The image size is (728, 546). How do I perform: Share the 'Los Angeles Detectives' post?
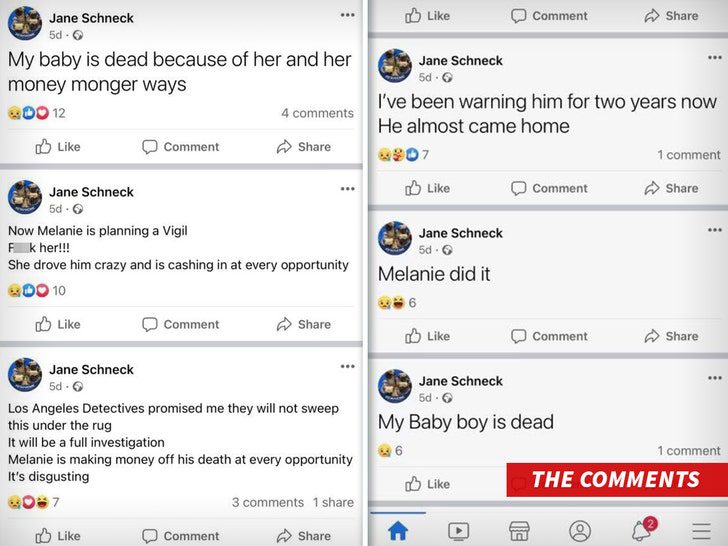[303, 536]
